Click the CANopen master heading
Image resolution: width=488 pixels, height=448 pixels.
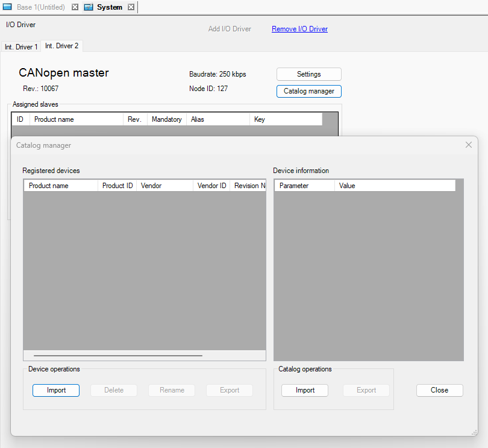[64, 72]
